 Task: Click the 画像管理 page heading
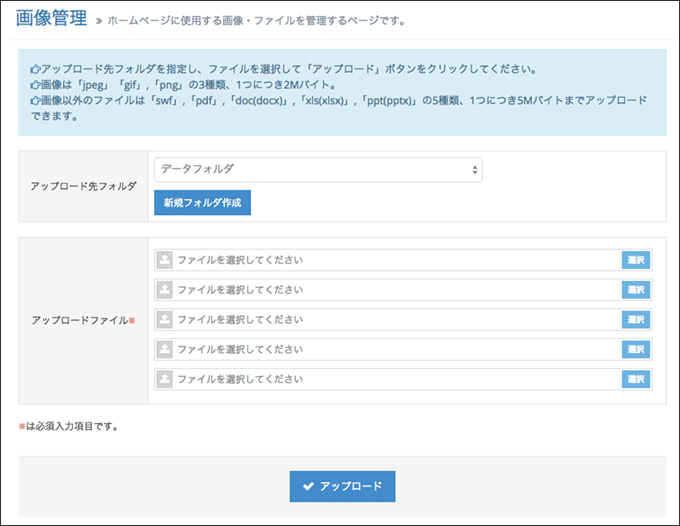click(52, 18)
